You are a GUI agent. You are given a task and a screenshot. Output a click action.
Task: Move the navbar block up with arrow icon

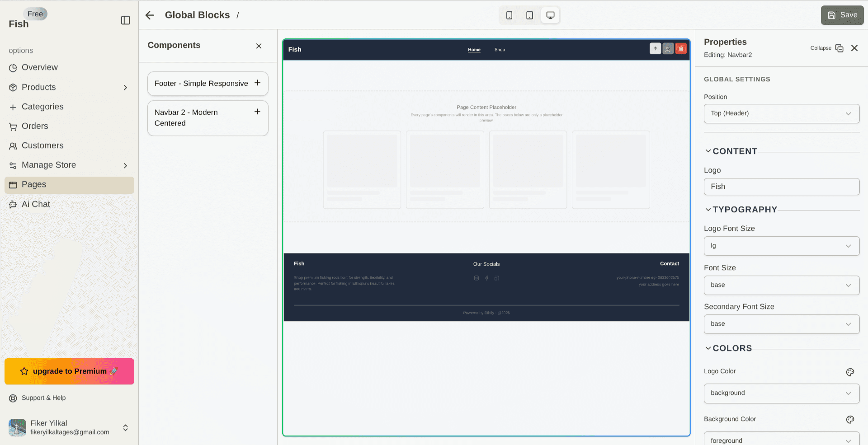pos(655,48)
